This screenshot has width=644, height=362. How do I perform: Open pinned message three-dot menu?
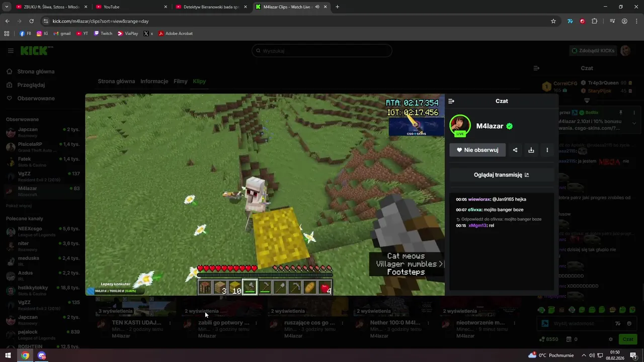click(x=634, y=113)
